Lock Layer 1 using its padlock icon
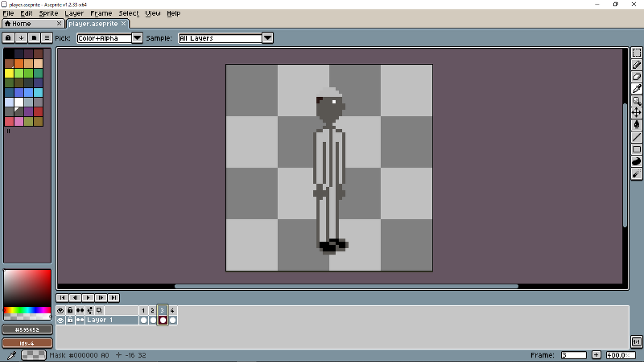This screenshot has width=644, height=362. point(70,320)
